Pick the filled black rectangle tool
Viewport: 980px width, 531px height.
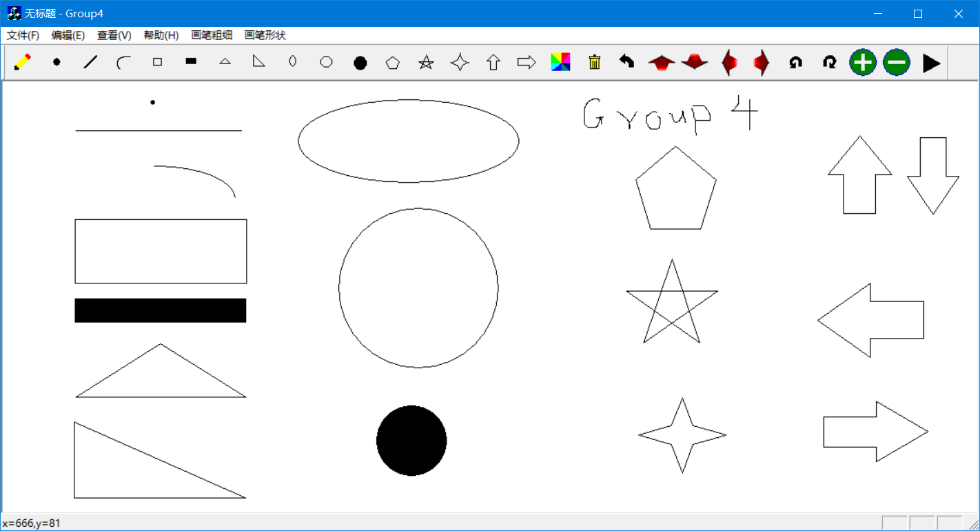(x=191, y=62)
